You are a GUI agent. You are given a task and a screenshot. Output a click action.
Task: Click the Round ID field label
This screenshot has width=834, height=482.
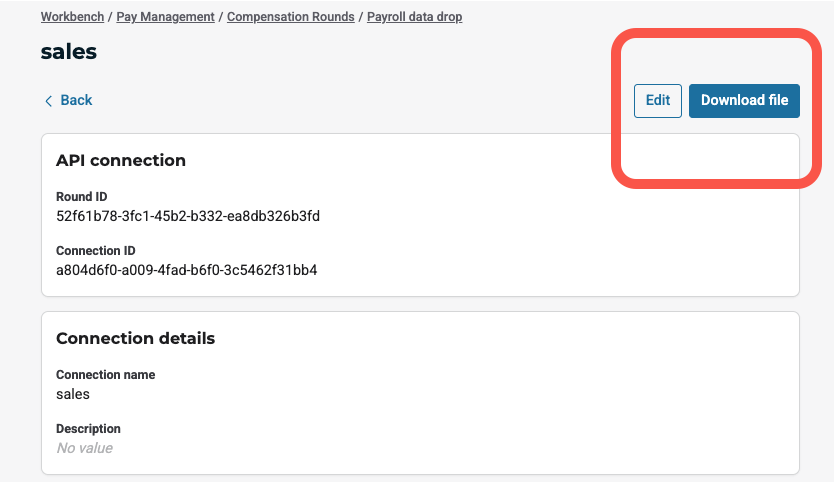click(81, 197)
